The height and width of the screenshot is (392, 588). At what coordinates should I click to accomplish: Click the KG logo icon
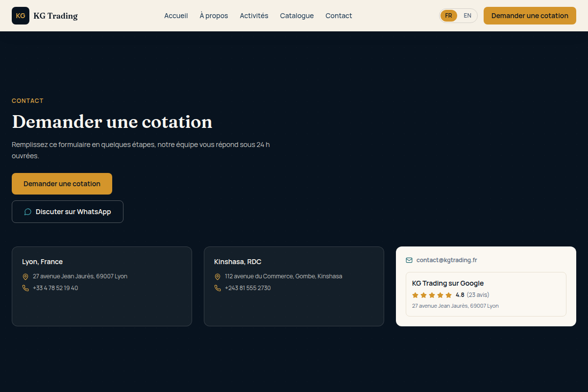[21, 16]
